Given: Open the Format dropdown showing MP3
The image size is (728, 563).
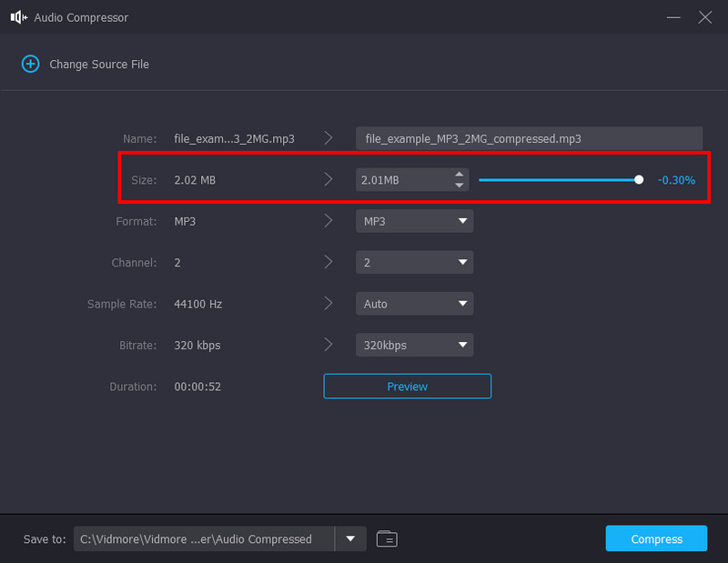Looking at the screenshot, I should tap(414, 220).
